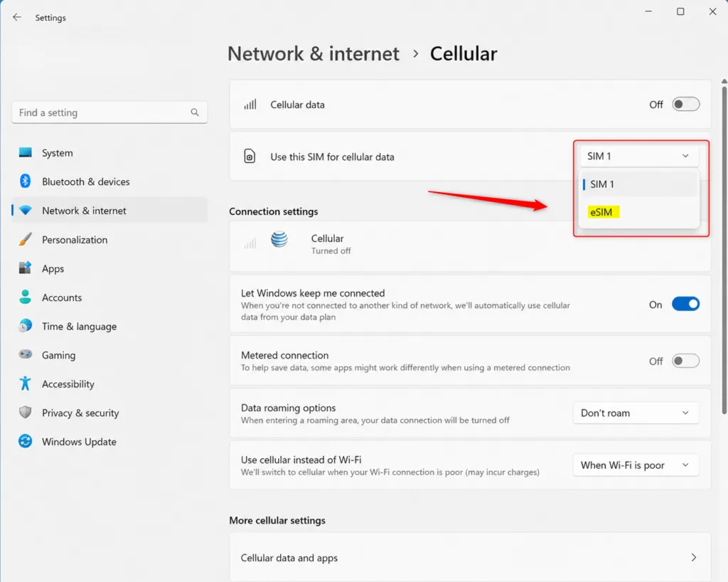
Task: Click the Cellular data signal bars icon
Action: tap(250, 105)
